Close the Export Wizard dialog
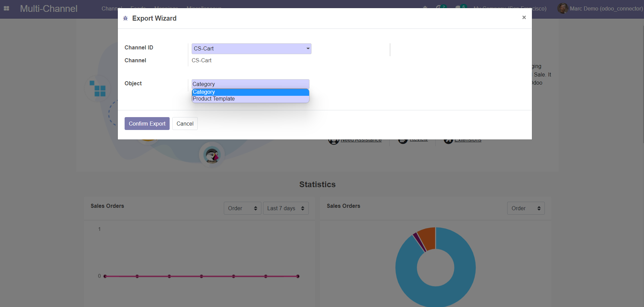This screenshot has height=307, width=644. 524,18
